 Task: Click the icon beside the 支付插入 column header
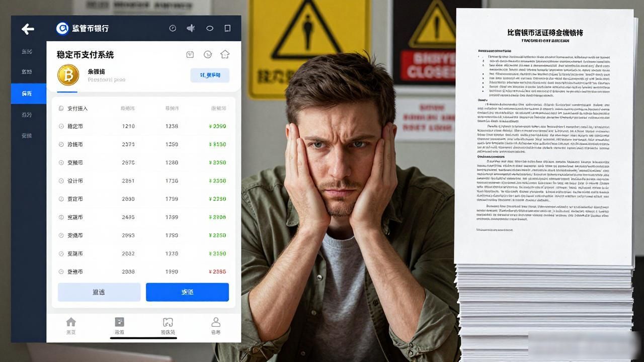pyautogui.click(x=61, y=108)
